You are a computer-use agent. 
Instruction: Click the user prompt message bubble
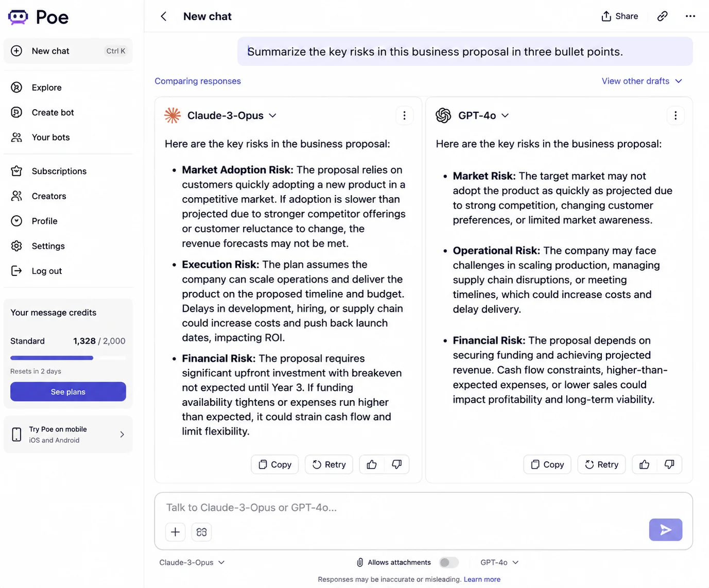[465, 51]
